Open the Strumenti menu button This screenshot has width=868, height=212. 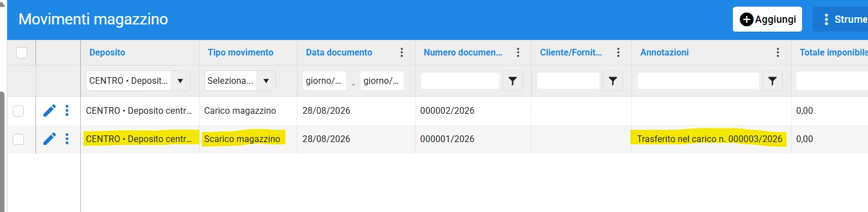point(840,19)
